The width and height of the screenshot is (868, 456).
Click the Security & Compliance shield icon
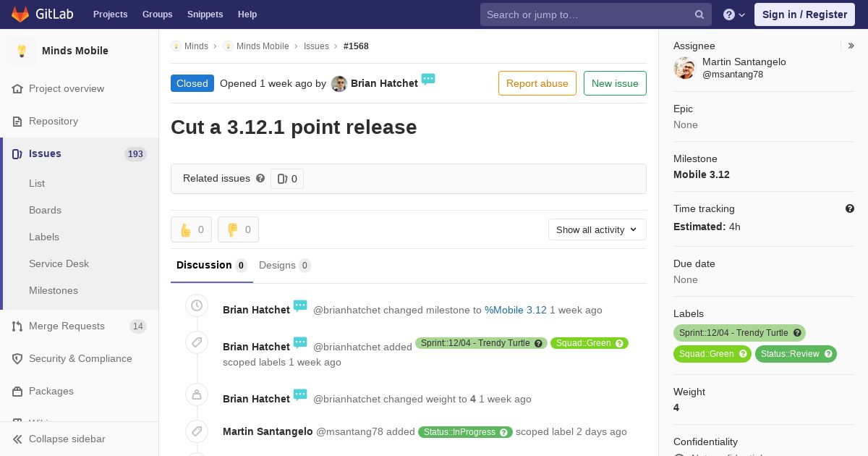(x=17, y=359)
